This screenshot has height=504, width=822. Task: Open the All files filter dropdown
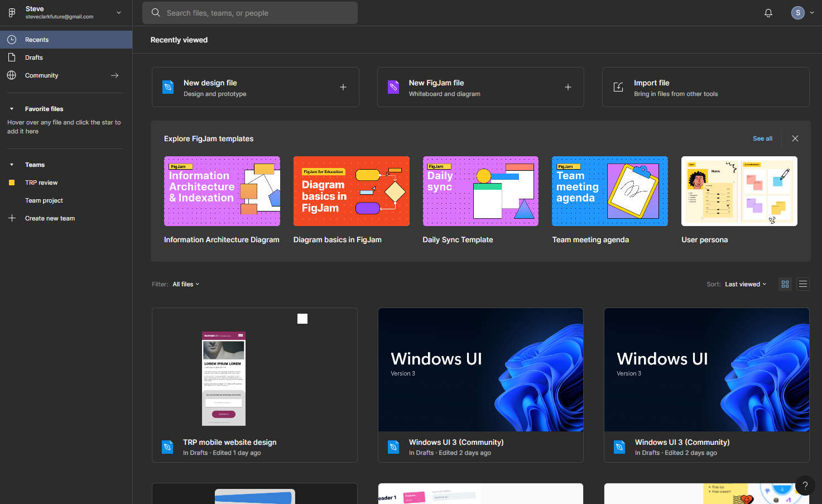(x=185, y=284)
